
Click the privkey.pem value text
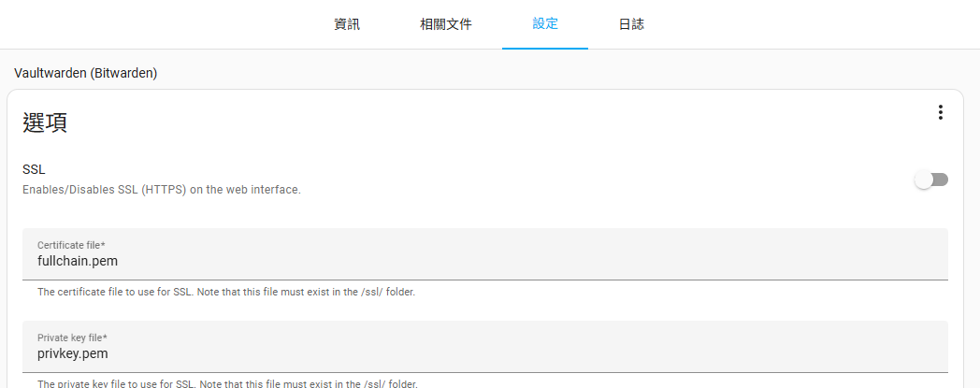pos(73,353)
